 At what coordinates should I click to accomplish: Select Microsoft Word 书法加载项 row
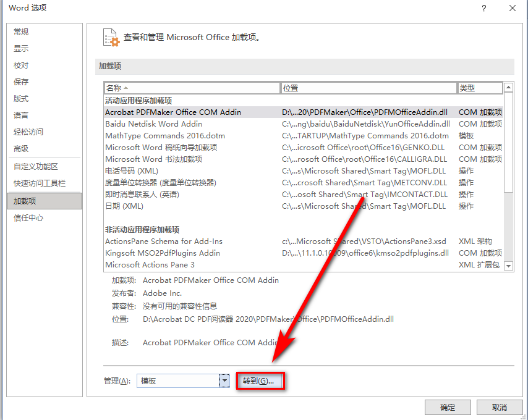pos(304,159)
